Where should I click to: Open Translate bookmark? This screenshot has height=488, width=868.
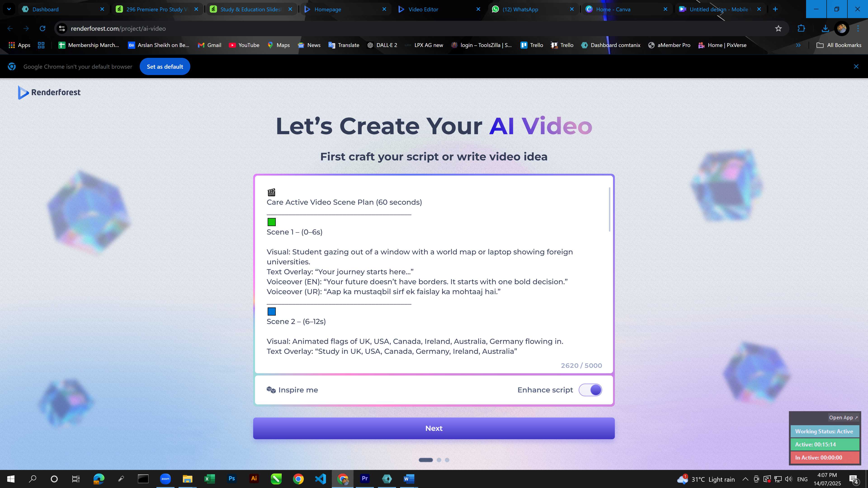344,45
